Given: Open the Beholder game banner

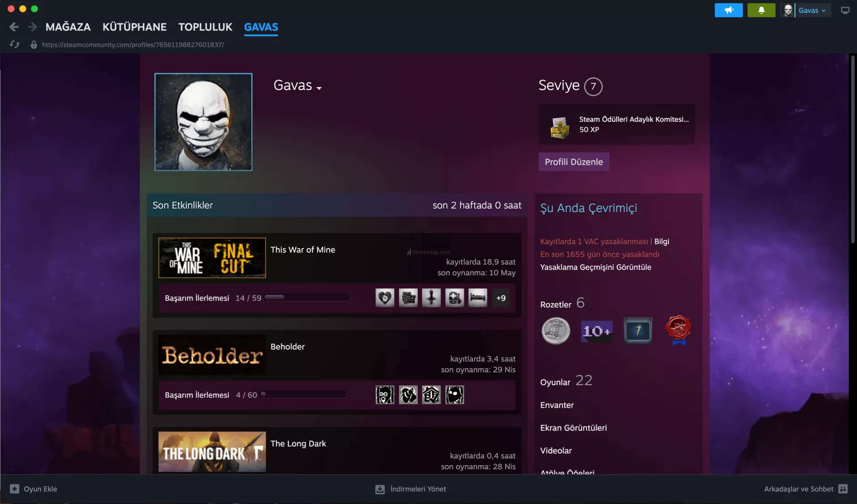Looking at the screenshot, I should (x=212, y=354).
